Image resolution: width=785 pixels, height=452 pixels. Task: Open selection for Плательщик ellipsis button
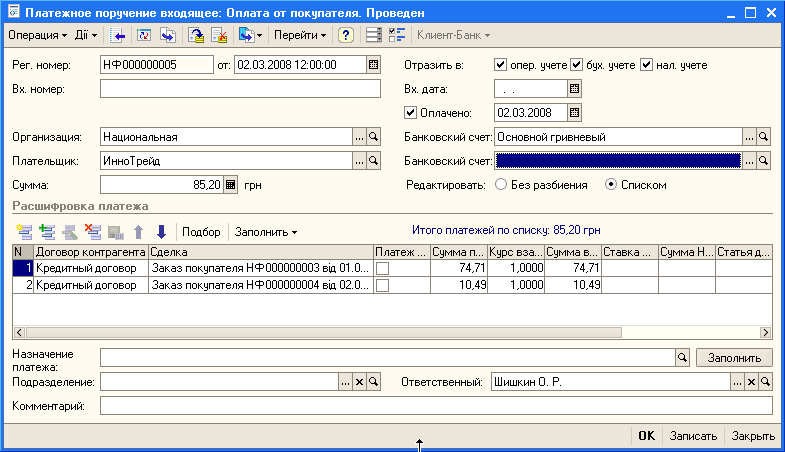click(360, 161)
